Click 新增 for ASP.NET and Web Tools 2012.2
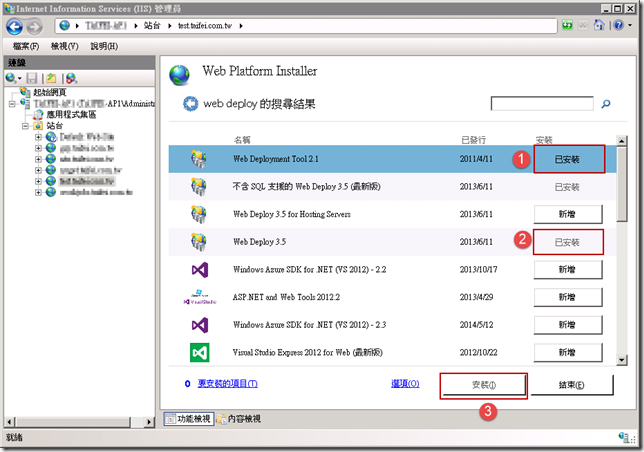The image size is (644, 452). pyautogui.click(x=568, y=297)
